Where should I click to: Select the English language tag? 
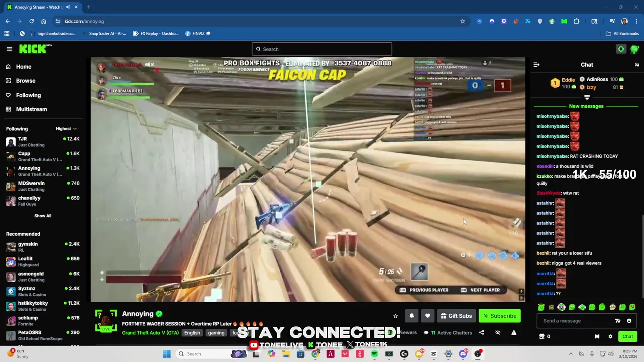coord(192,333)
